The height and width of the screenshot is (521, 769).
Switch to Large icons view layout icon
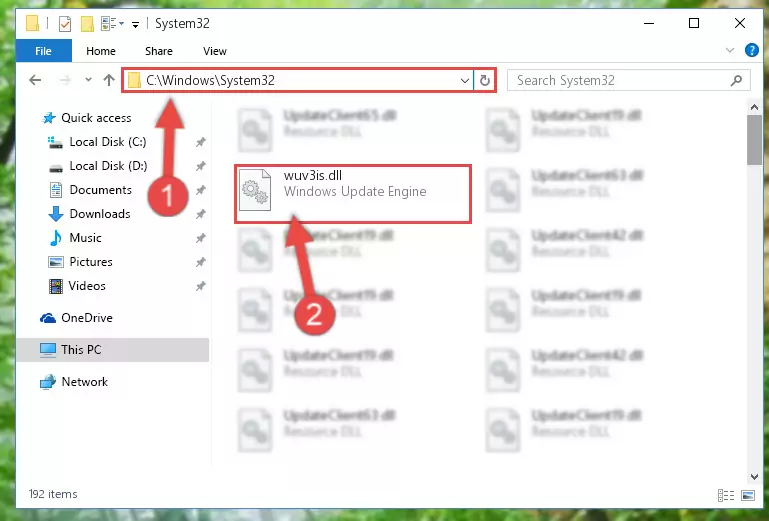coord(748,495)
